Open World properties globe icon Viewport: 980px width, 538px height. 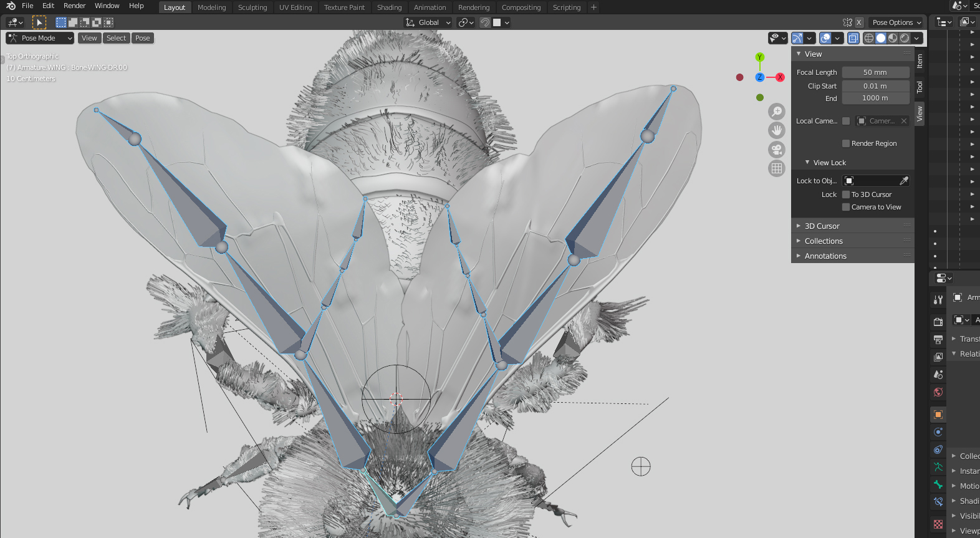point(938,392)
